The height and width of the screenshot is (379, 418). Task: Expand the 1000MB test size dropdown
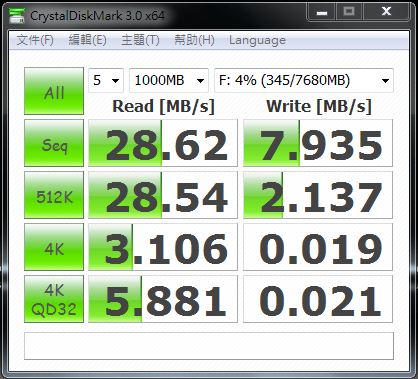click(169, 80)
